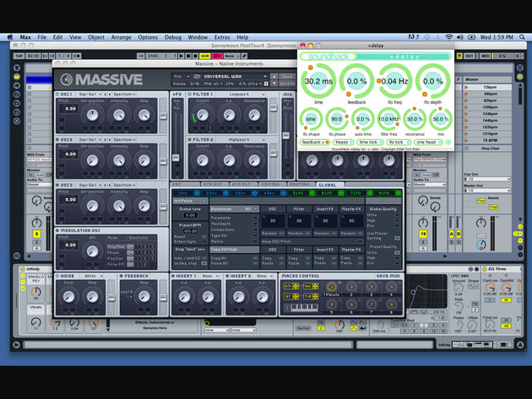Open the folder browse icon in Massive header
The image size is (532, 399).
197,76
